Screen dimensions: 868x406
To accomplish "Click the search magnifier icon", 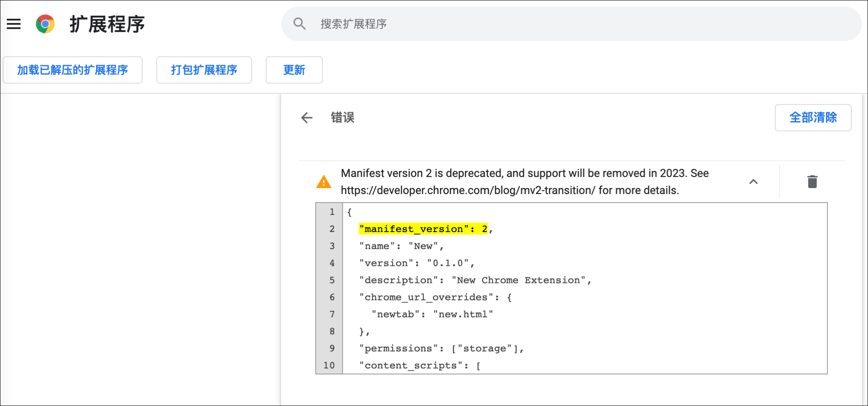I will pos(299,24).
